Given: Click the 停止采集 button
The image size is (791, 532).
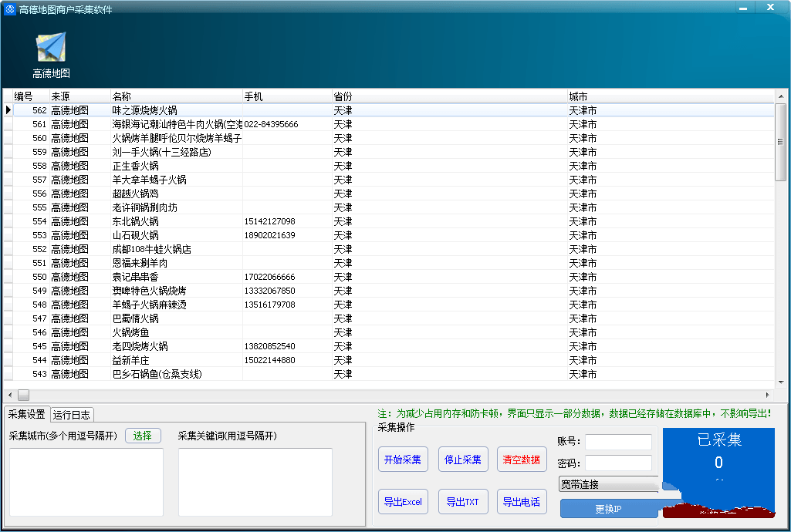Looking at the screenshot, I should pos(462,460).
